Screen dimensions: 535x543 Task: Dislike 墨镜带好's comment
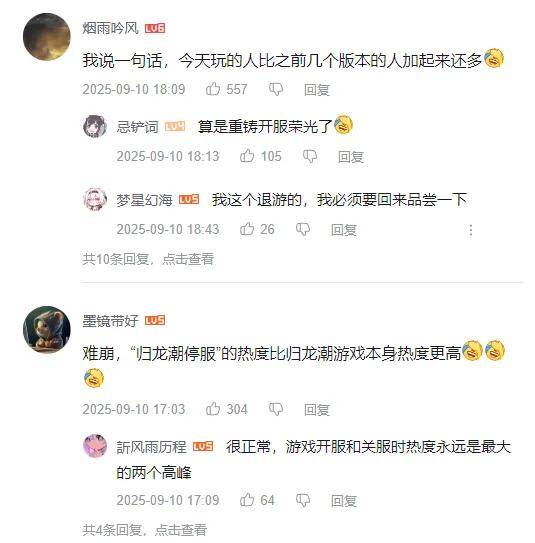point(276,409)
